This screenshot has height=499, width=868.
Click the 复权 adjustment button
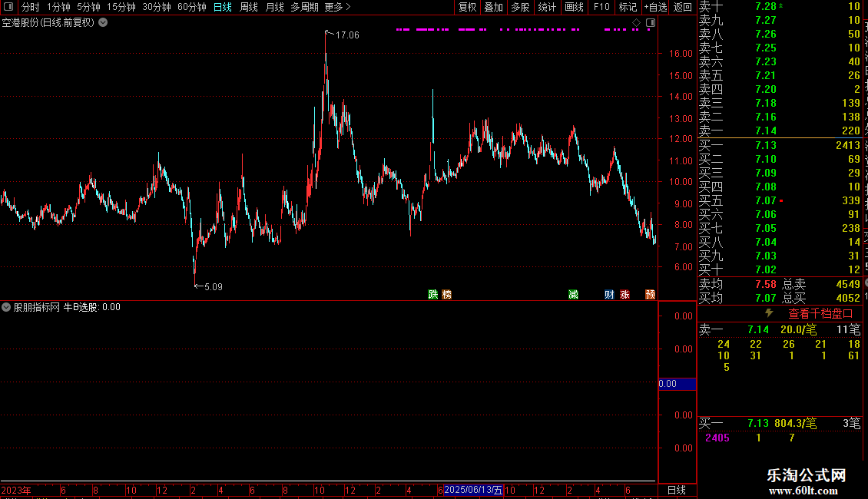point(467,7)
